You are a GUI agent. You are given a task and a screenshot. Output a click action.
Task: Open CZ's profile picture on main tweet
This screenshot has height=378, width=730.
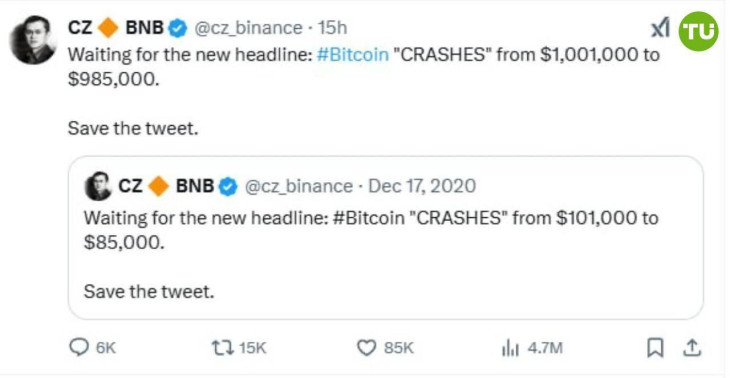coord(33,40)
